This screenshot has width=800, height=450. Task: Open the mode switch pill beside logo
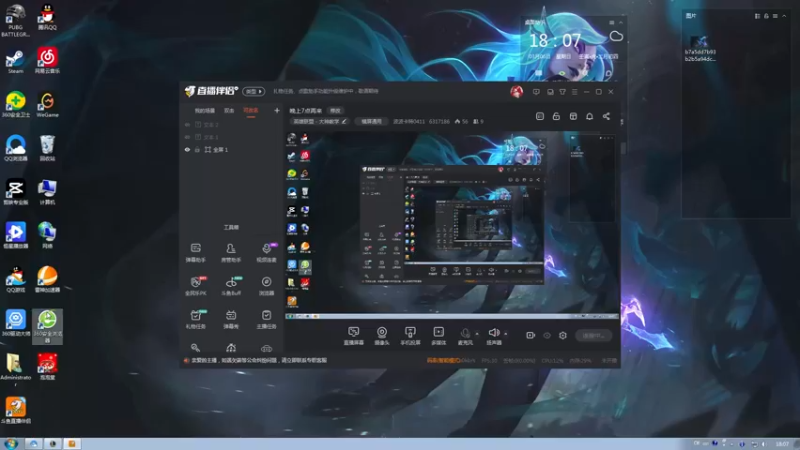[x=254, y=91]
